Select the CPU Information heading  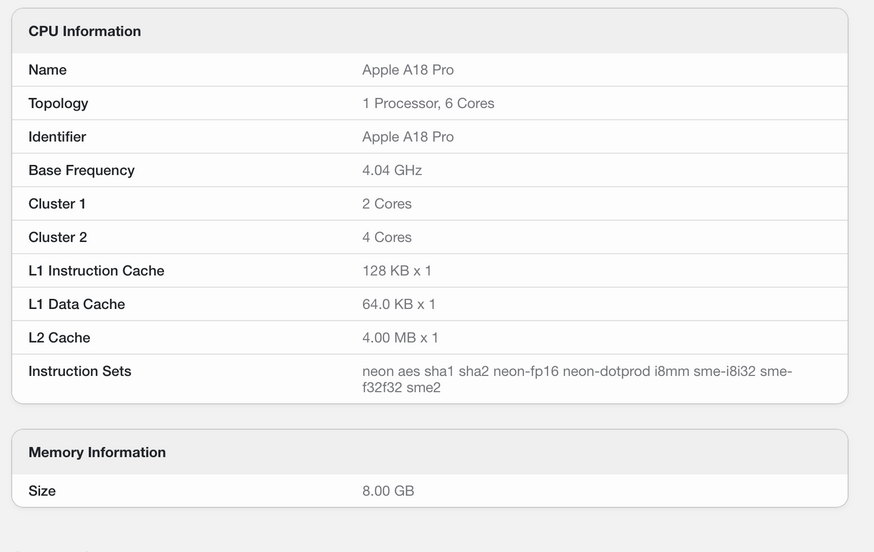click(x=85, y=31)
